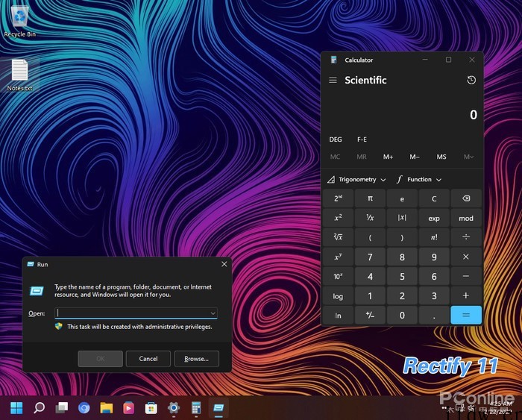This screenshot has width=522, height=420.
Task: Toggle the DEG angle unit
Action: (336, 140)
